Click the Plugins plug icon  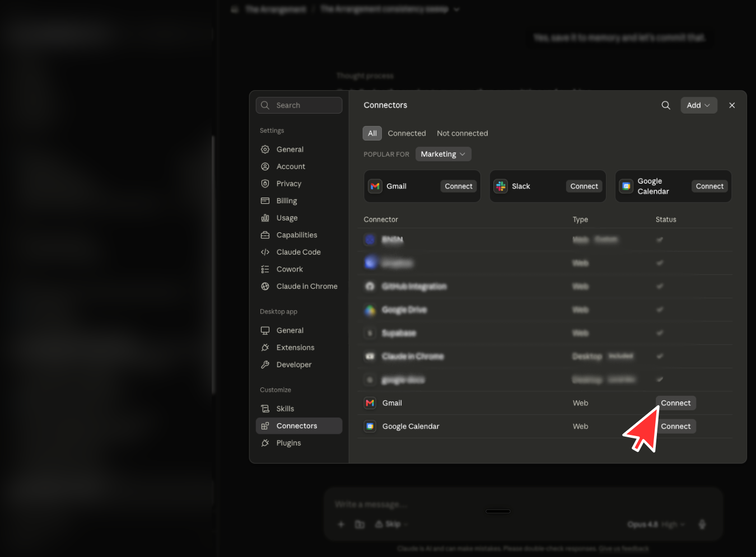pos(265,443)
